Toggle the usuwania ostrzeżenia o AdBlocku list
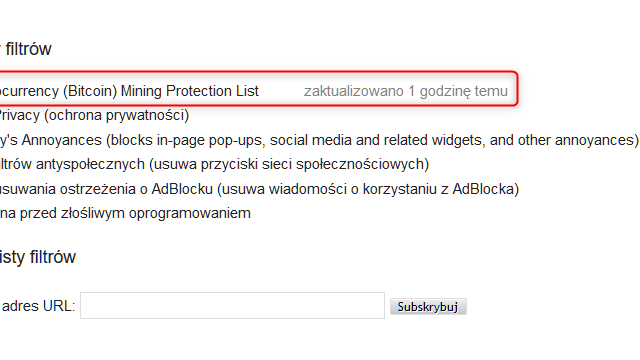Image resolution: width=640 pixels, height=360 pixels. pyautogui.click(x=259, y=189)
